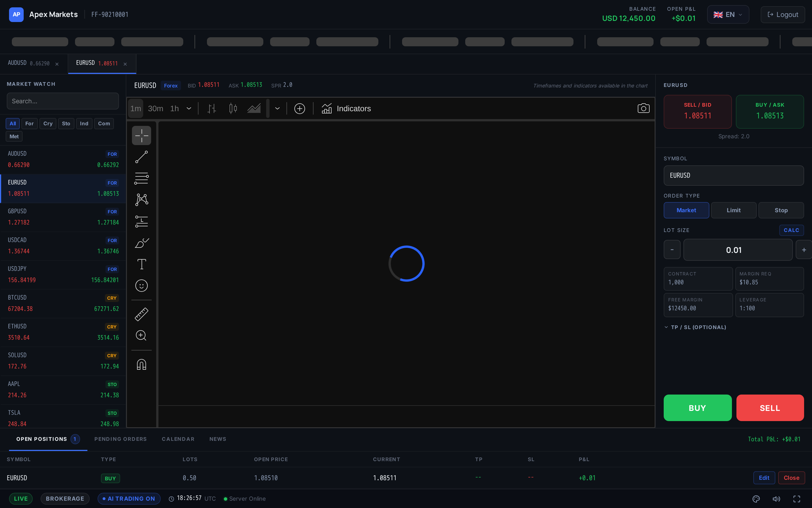Select Limit order type

[734, 210]
